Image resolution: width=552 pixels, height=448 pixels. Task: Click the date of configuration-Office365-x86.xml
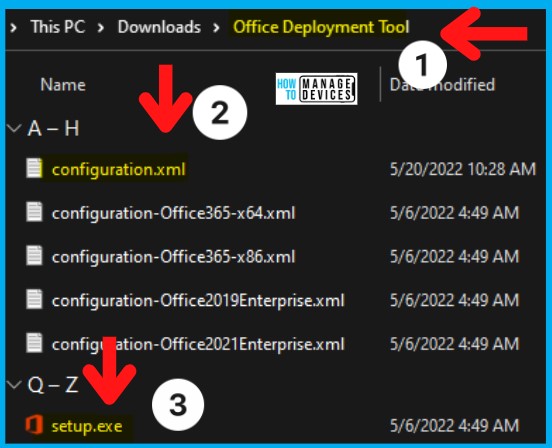(454, 256)
